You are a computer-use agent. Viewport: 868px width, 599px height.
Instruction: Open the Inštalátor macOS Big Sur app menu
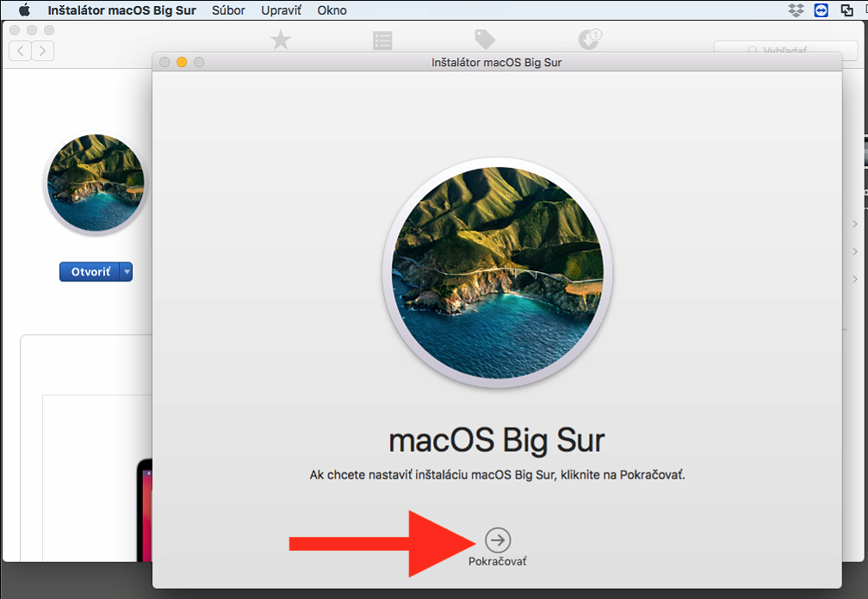(x=121, y=10)
